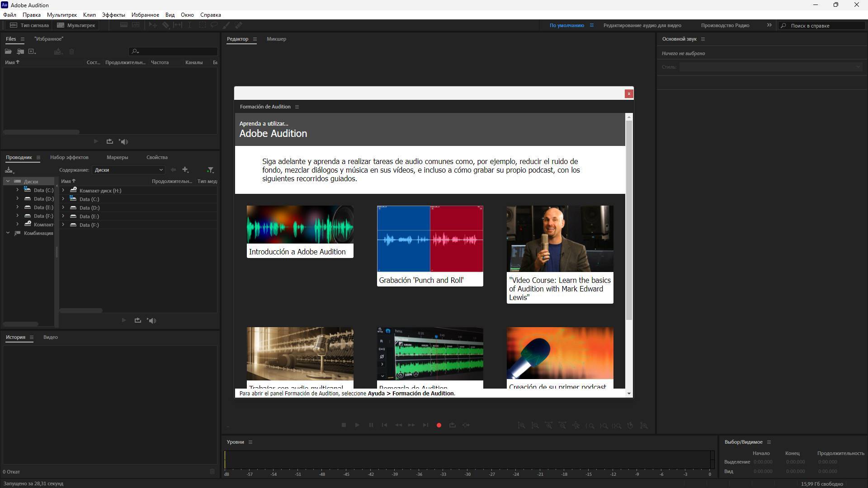Switch to the Маркеры tab
Viewport: 868px width, 488px height.
[117, 157]
